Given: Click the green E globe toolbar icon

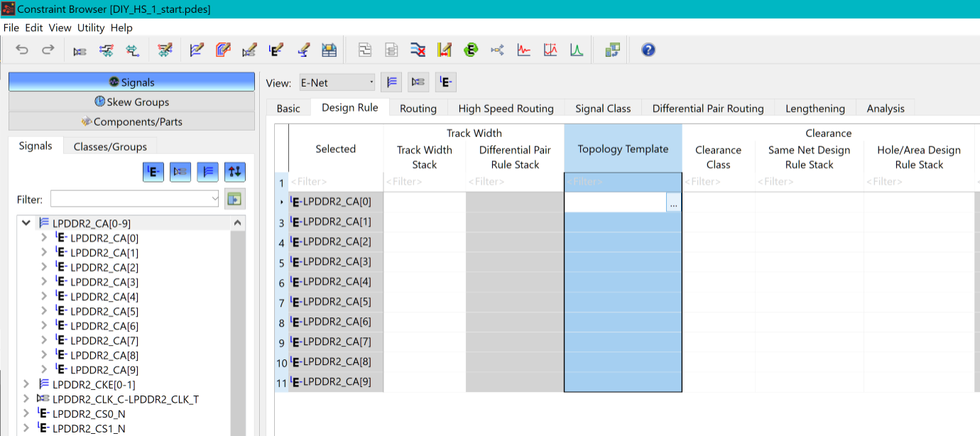Looking at the screenshot, I should (470, 50).
